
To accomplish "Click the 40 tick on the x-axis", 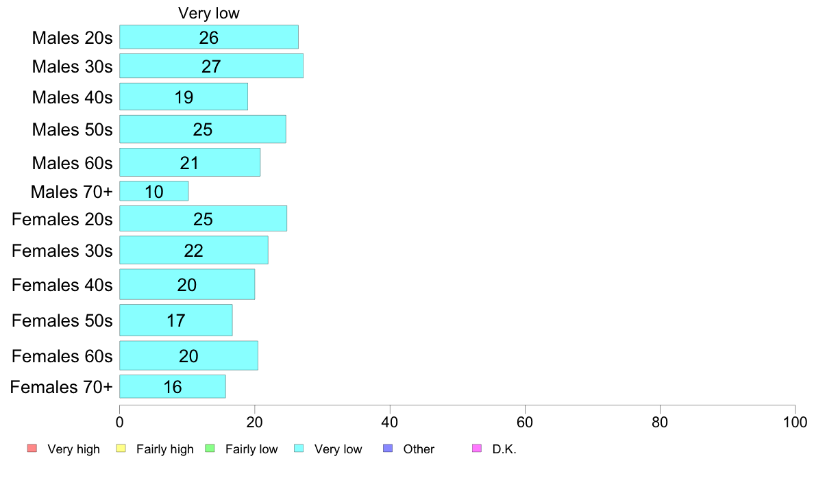I will tap(390, 422).
